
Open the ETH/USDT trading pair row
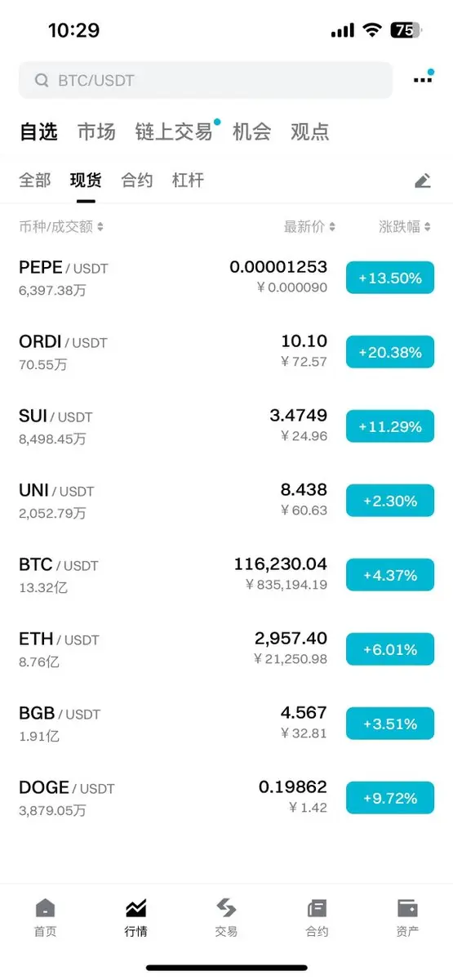click(226, 649)
